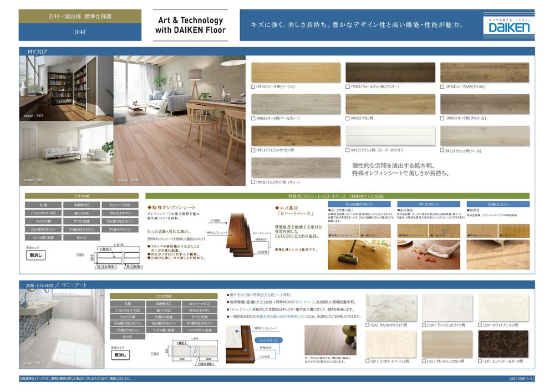Click the 艶消し box in MYフロア section
554x392 pixels.
click(35, 255)
